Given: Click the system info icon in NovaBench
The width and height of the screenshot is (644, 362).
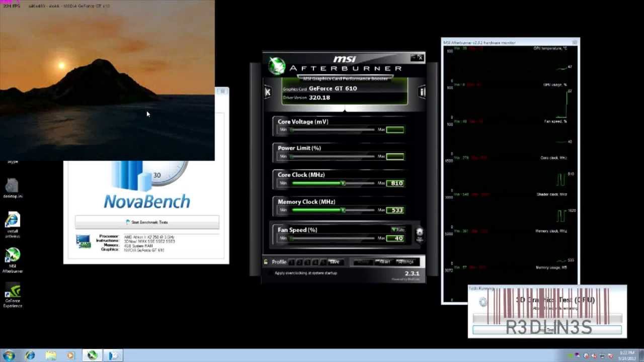Looking at the screenshot, I should coord(83,242).
